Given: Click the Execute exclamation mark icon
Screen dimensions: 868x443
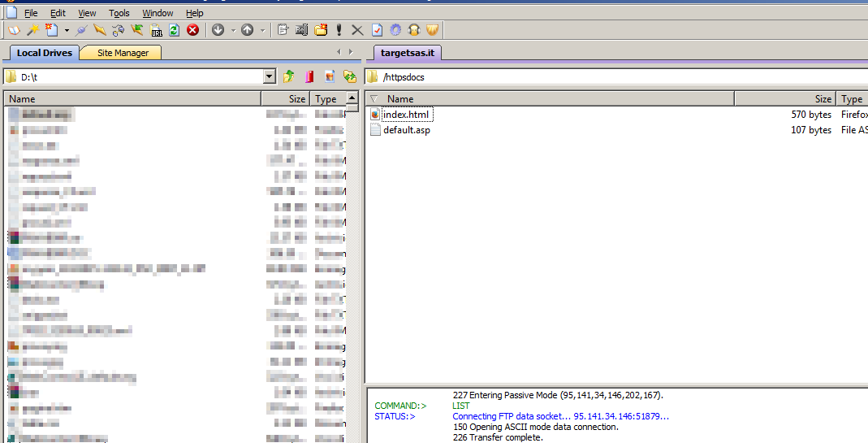Looking at the screenshot, I should pyautogui.click(x=339, y=30).
